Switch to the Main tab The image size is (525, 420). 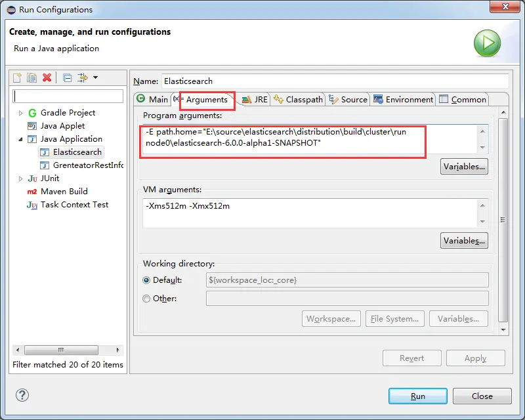pyautogui.click(x=152, y=100)
